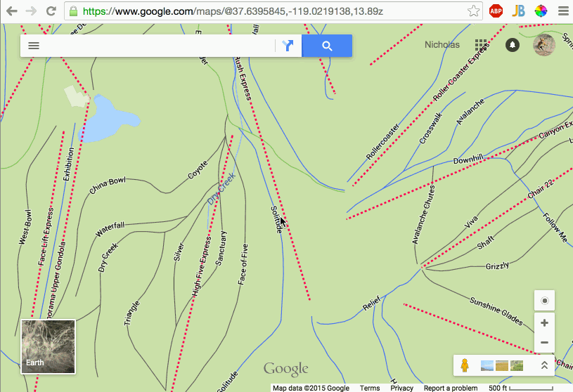Click the Downhill trail label
This screenshot has width=573, height=392.
[468, 159]
